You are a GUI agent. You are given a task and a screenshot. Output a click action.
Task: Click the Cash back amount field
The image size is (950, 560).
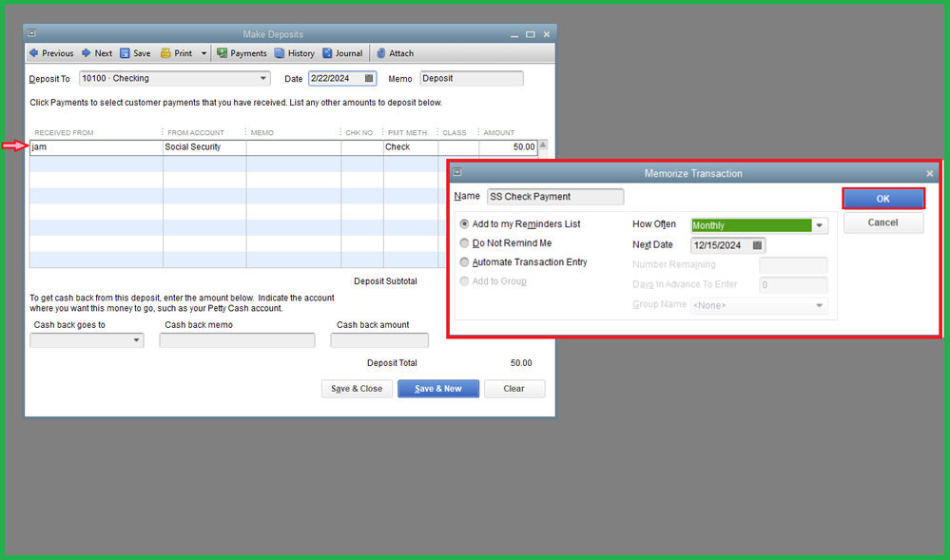click(379, 340)
